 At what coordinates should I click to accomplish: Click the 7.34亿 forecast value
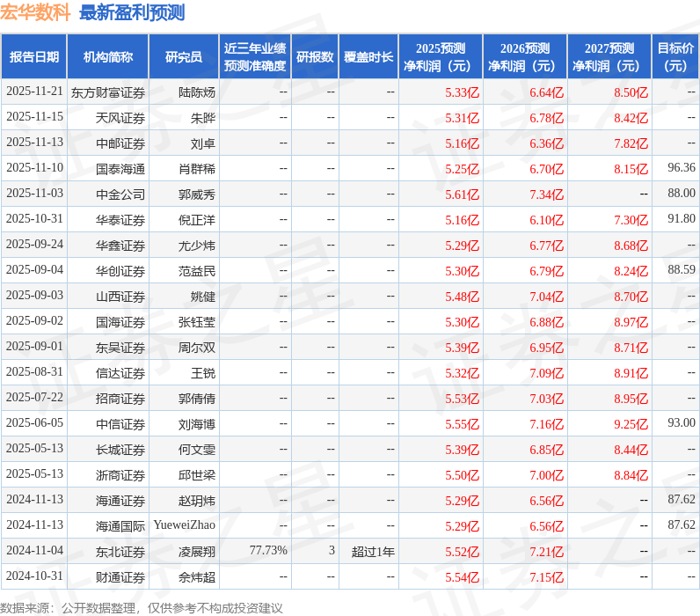point(546,194)
